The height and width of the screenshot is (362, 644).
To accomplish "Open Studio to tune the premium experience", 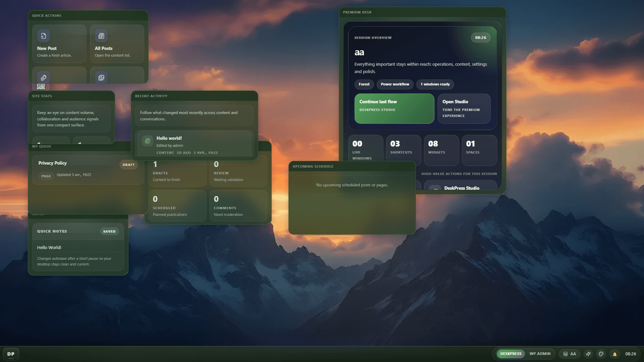I will pyautogui.click(x=464, y=108).
